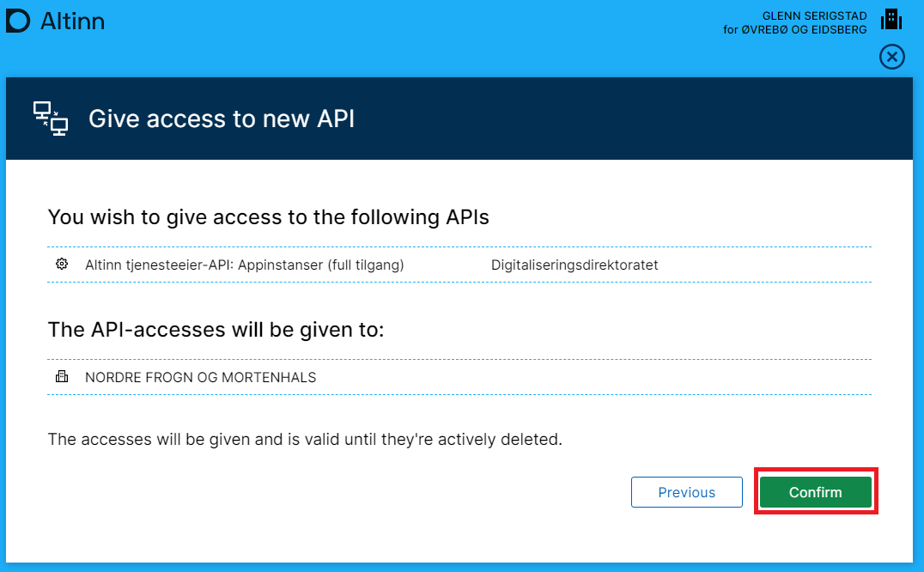Click the Altinn logo icon
The image size is (924, 572).
(x=17, y=21)
